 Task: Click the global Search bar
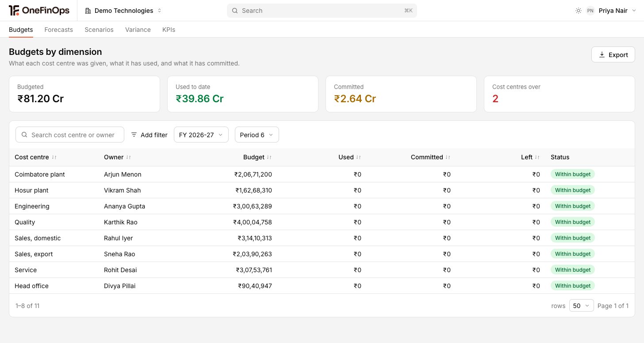coord(322,11)
